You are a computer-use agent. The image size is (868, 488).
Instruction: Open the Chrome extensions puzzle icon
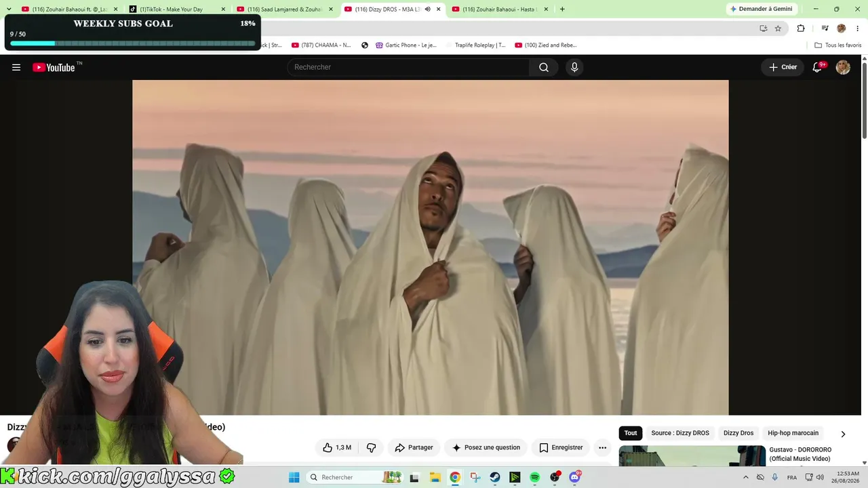tap(801, 28)
